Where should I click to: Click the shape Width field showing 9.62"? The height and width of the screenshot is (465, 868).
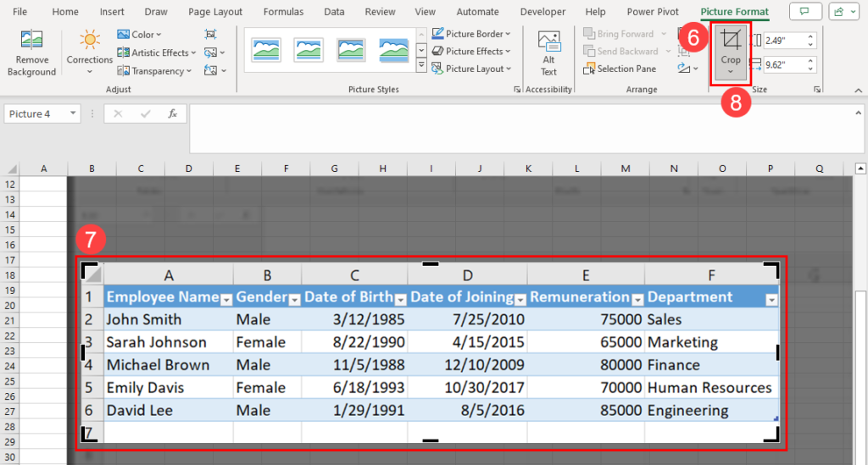(x=784, y=64)
